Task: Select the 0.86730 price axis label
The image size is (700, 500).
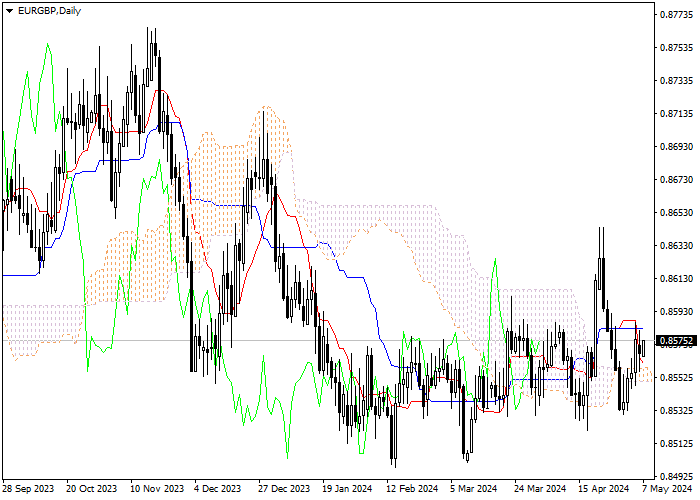Action: [677, 179]
